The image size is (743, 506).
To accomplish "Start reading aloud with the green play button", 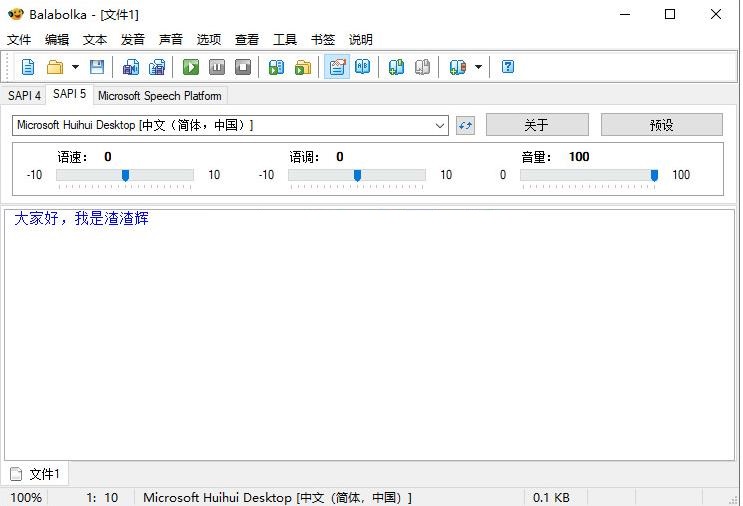I will (191, 67).
